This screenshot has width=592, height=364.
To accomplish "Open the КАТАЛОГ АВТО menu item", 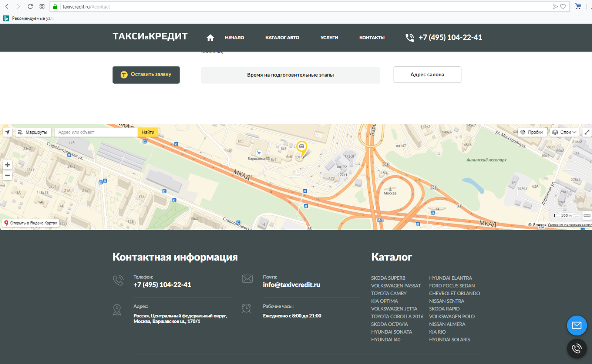I will point(282,38).
